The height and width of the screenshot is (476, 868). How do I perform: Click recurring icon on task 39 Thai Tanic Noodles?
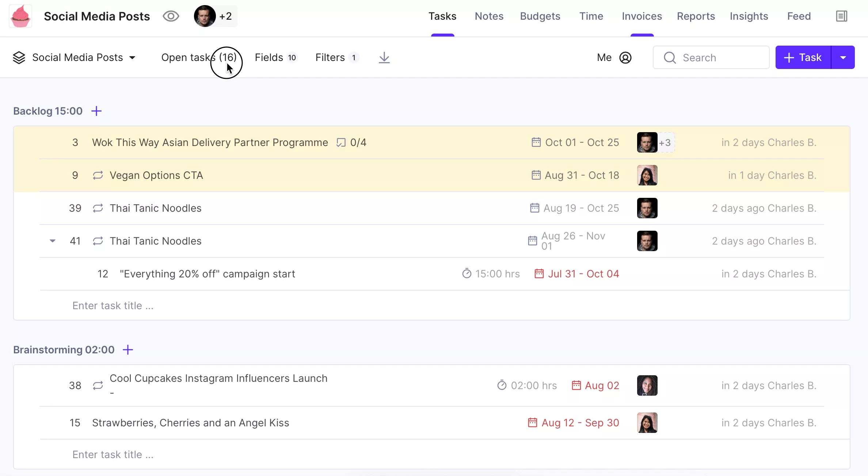pyautogui.click(x=98, y=208)
